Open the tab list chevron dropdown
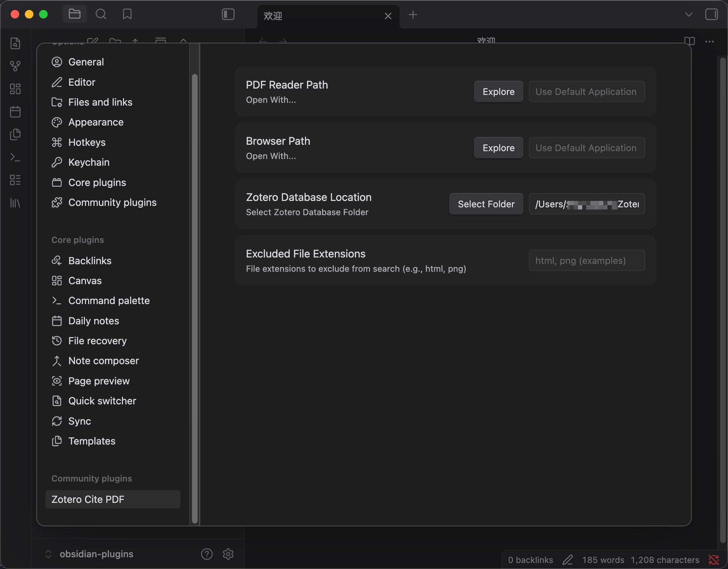 [689, 15]
